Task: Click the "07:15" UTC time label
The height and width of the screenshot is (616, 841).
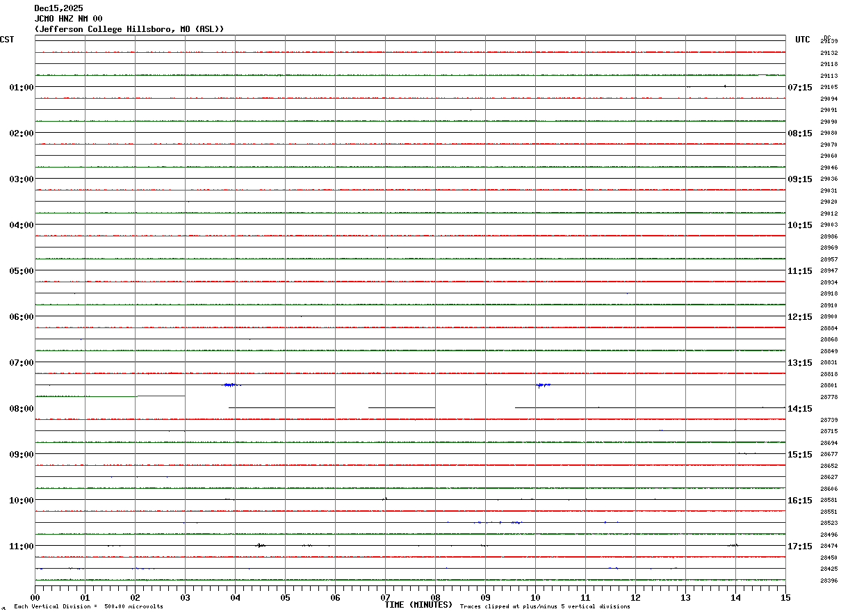Action: click(x=800, y=87)
